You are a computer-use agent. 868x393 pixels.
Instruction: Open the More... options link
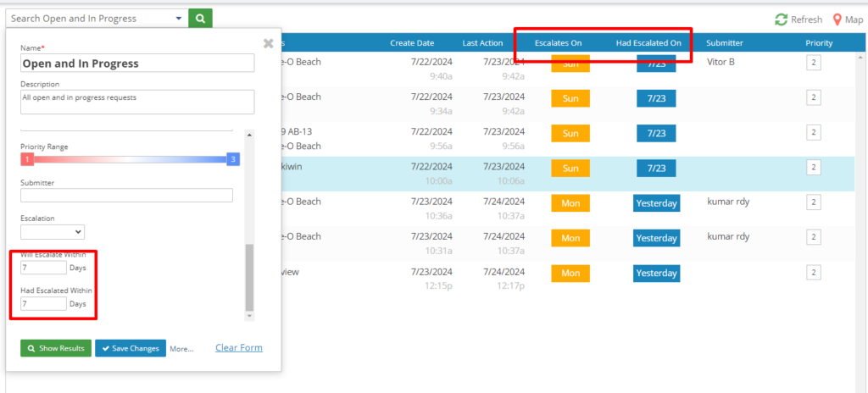181,348
